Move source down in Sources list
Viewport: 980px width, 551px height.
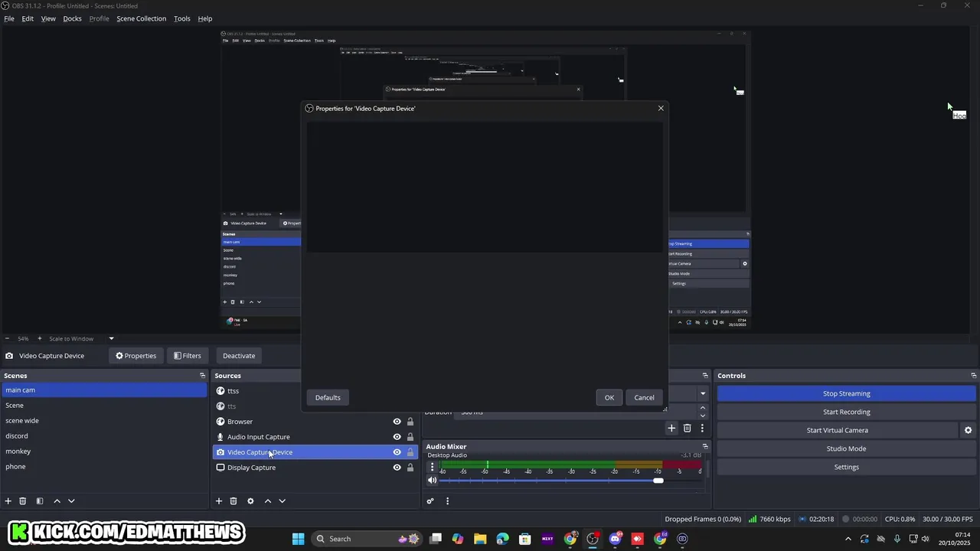click(x=282, y=500)
